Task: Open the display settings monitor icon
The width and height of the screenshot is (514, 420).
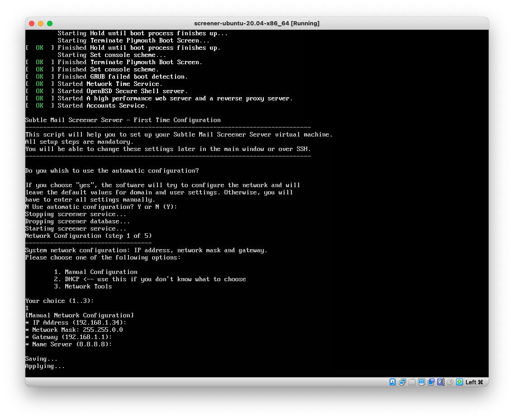Action: pyautogui.click(x=421, y=382)
